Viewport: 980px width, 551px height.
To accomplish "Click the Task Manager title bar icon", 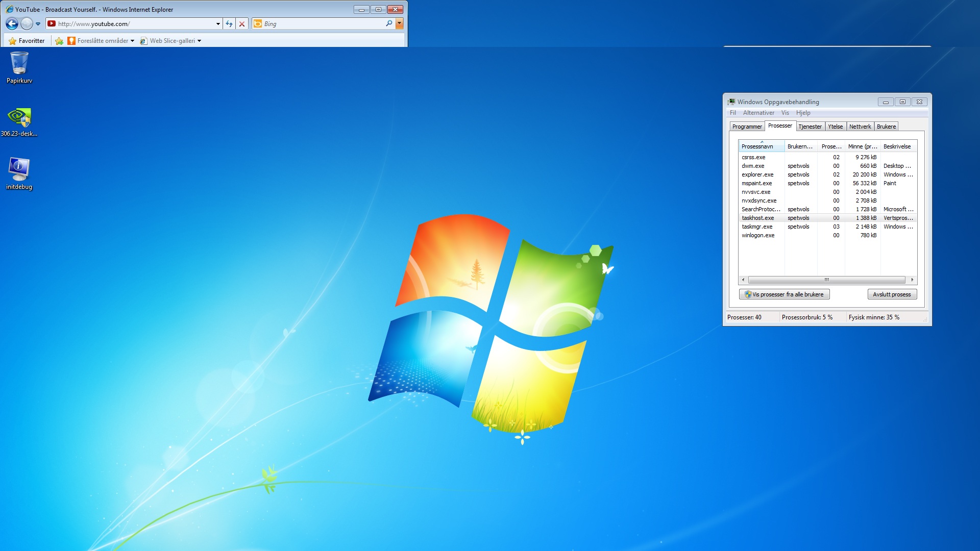I will click(731, 102).
